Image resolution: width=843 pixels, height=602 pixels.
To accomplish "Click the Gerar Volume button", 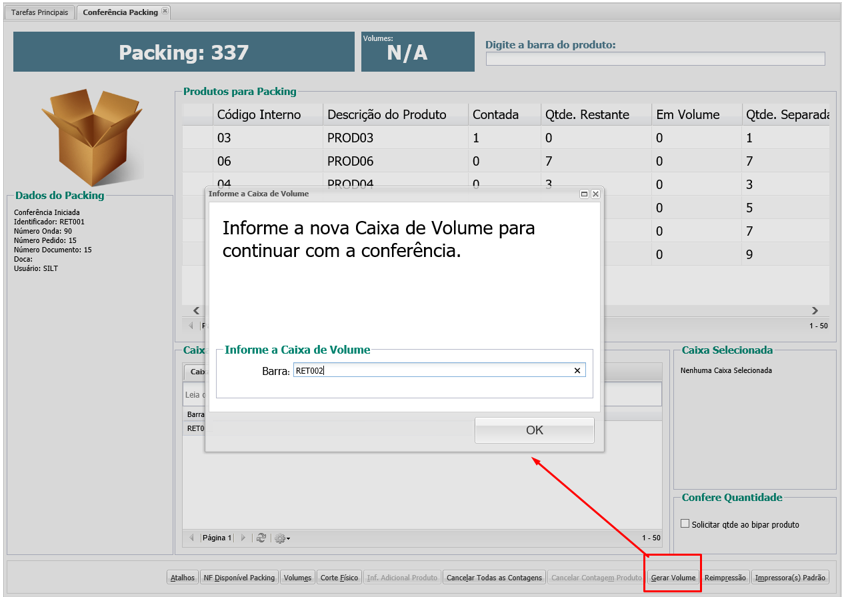I will pos(673,578).
